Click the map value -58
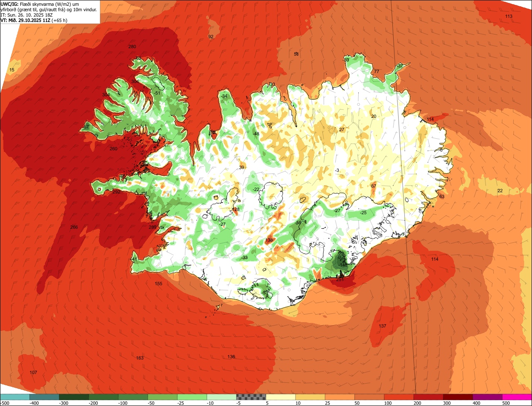Screen dimensions: 532x406 point(298,223)
